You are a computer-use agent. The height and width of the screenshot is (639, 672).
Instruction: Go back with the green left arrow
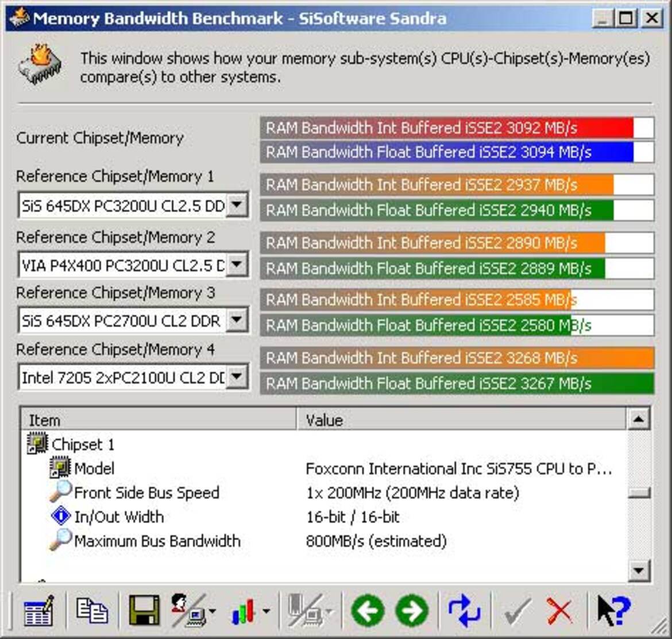click(x=367, y=611)
